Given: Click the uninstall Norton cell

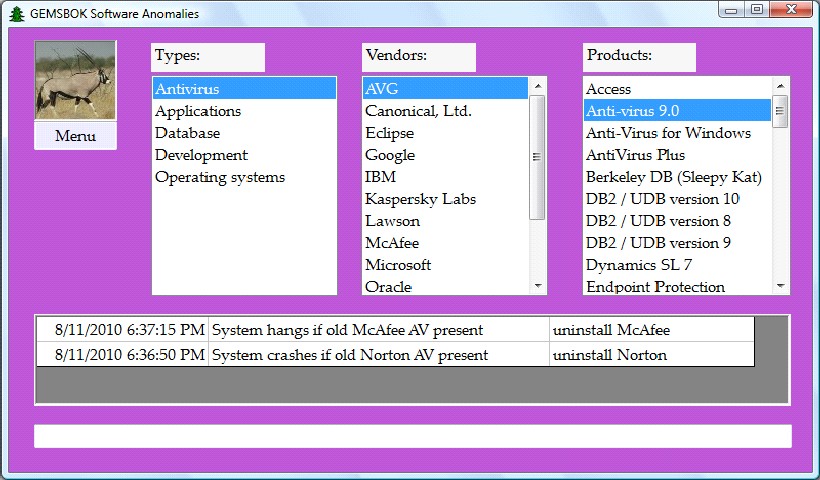Looking at the screenshot, I should click(610, 355).
